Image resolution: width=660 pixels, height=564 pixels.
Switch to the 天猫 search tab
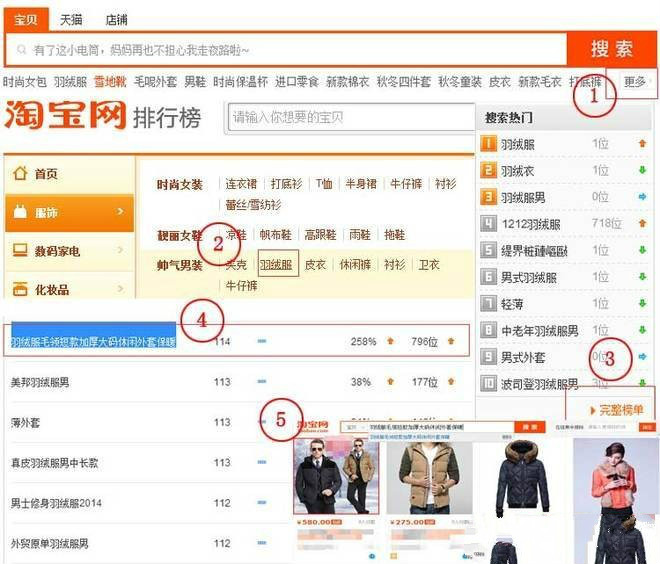[71, 19]
